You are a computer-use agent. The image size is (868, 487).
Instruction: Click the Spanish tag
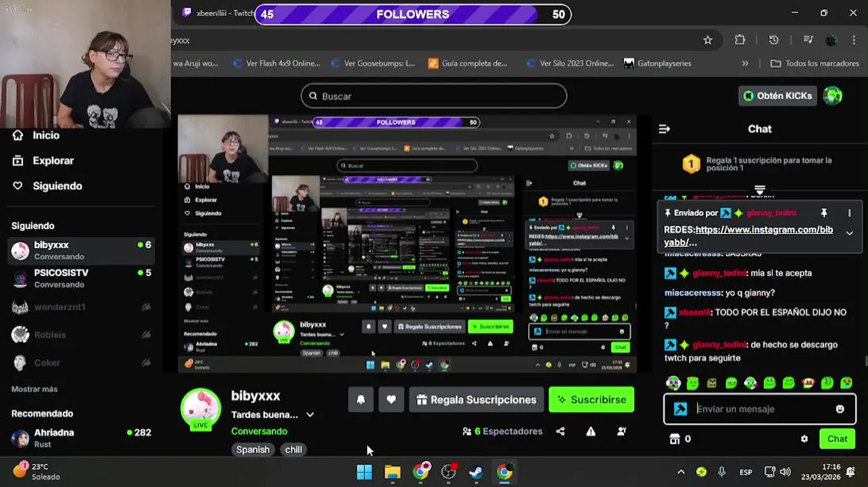253,449
